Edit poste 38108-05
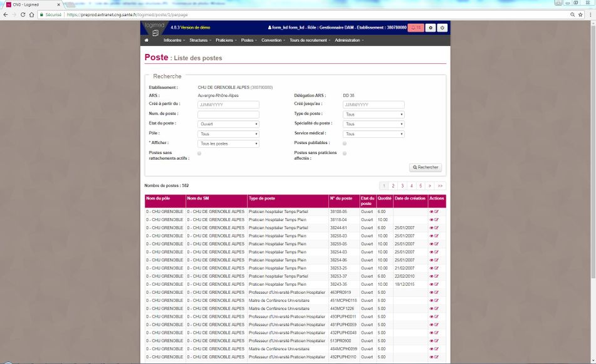596x364 pixels. 436,212
